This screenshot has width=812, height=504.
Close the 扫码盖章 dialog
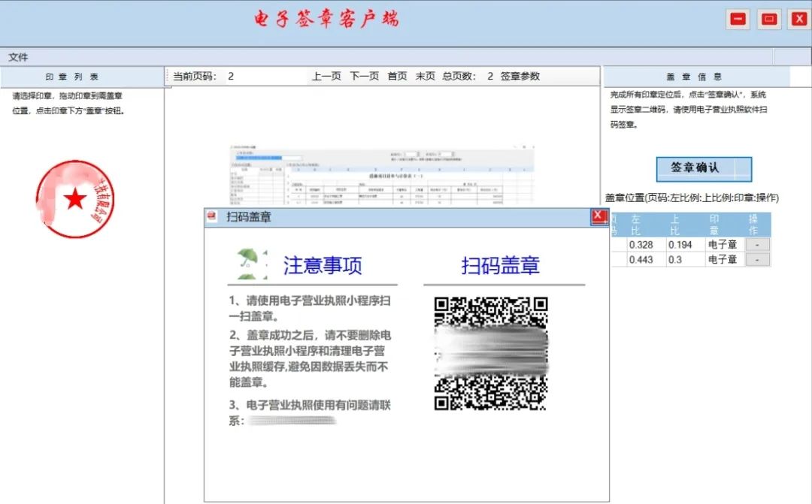598,217
